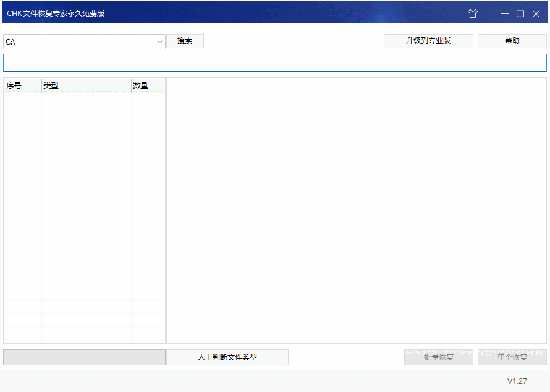This screenshot has width=550, height=392.
Task: Click the progress bar at bottom left
Action: [83, 357]
